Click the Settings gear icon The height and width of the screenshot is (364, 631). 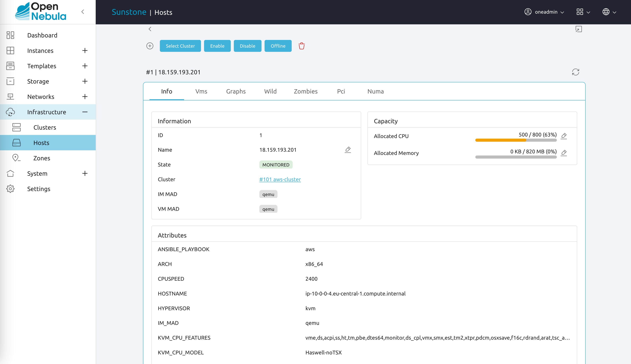click(10, 189)
